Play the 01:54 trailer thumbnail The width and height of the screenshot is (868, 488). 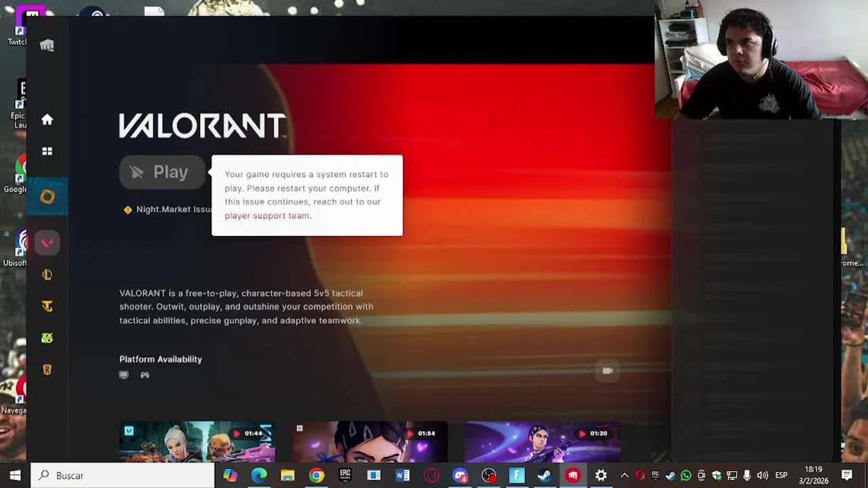coord(370,441)
